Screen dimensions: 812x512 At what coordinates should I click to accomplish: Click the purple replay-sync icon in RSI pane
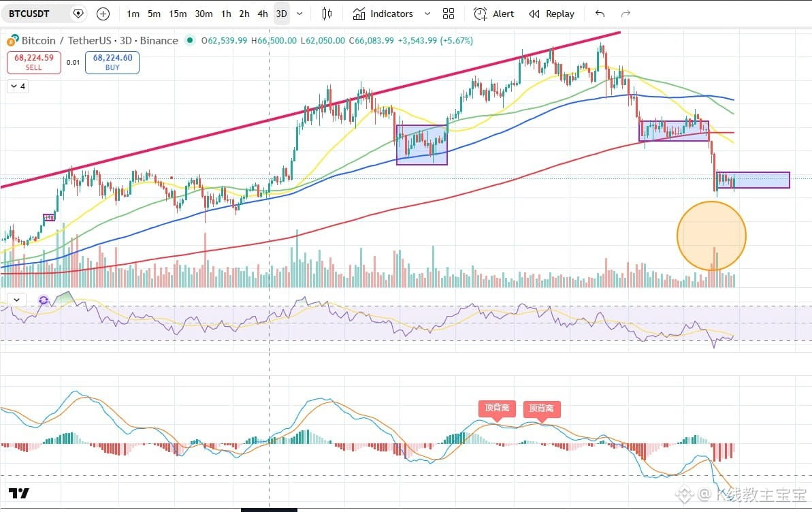[x=44, y=300]
